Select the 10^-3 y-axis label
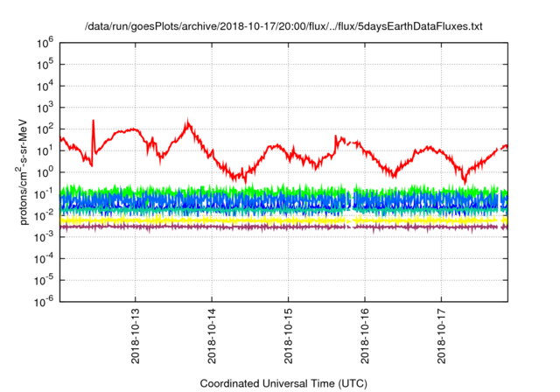 [x=45, y=237]
